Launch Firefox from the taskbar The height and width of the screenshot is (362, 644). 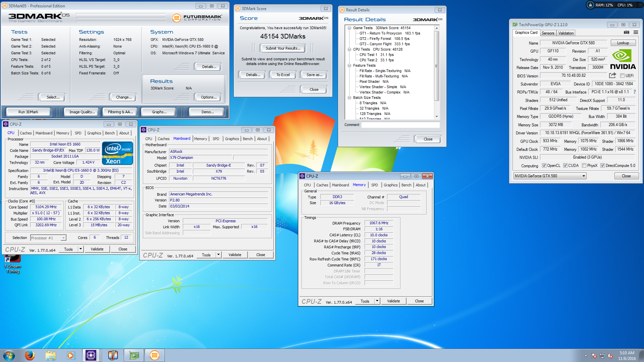30,355
